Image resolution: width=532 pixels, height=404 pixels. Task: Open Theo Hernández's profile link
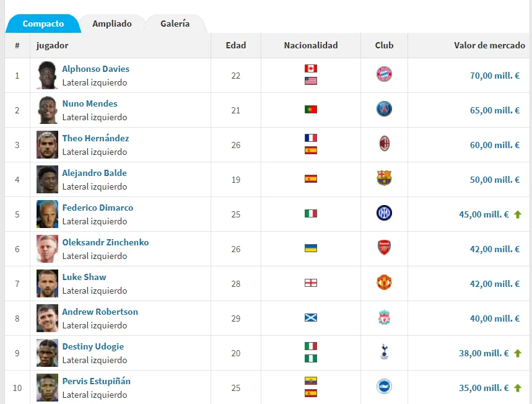[x=95, y=138]
